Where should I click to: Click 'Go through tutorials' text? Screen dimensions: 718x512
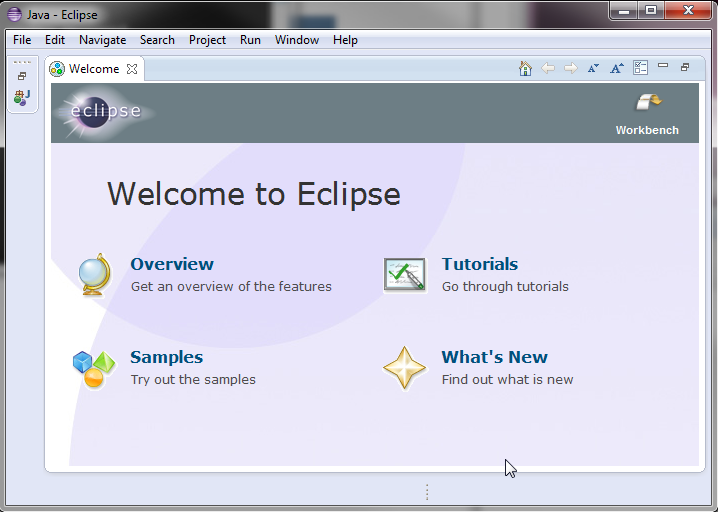point(505,287)
